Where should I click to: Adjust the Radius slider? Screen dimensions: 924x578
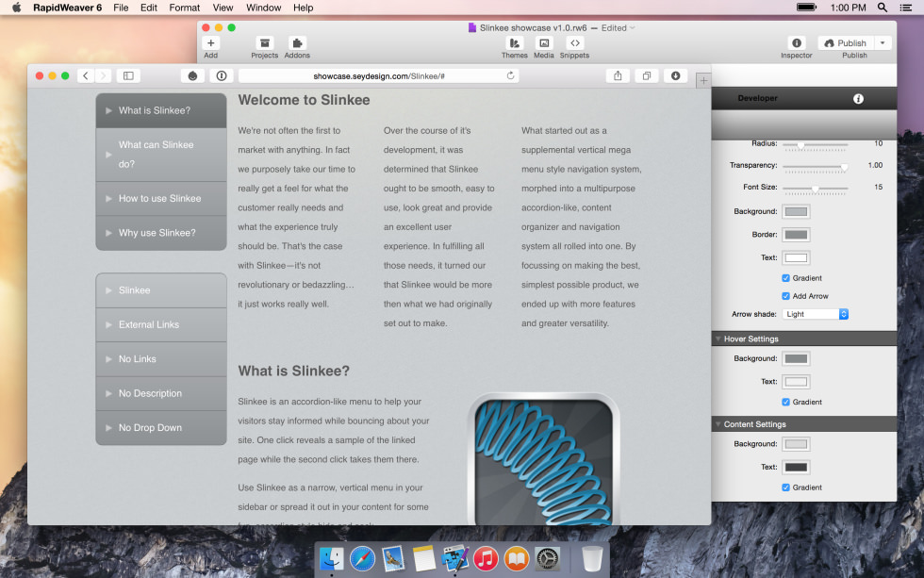[815, 144]
